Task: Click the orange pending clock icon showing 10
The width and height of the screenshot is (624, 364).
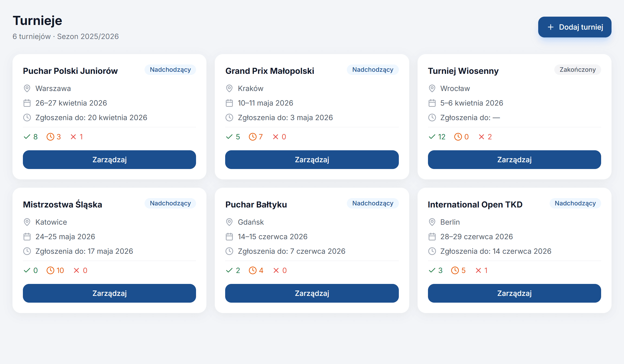Action: point(50,270)
